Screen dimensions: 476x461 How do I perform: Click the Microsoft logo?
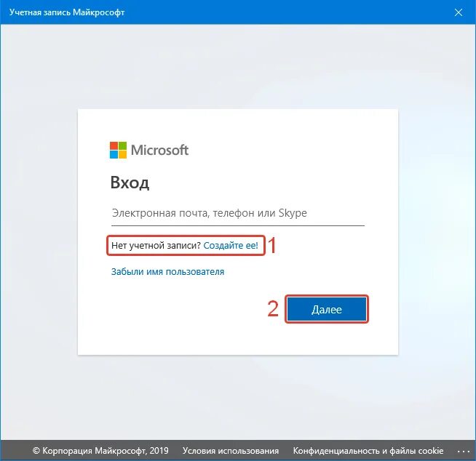(149, 150)
